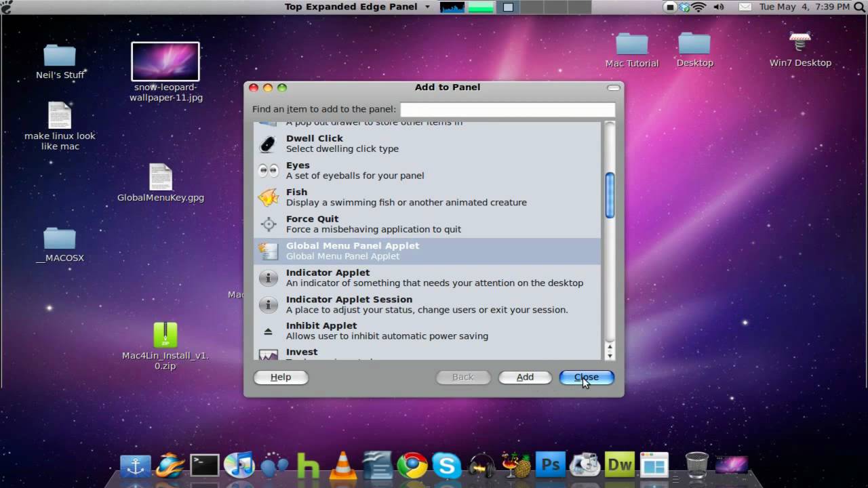Select the 'Fish' list entry title
868x488 pixels.
point(296,192)
